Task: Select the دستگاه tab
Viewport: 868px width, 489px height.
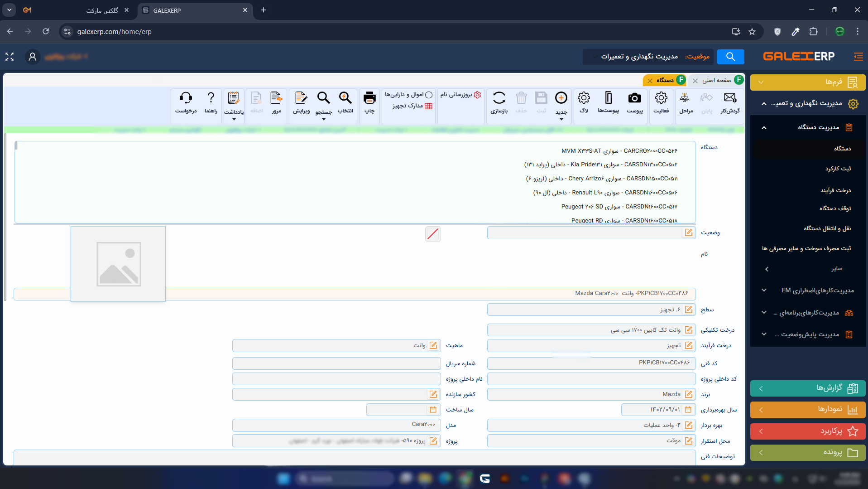Action: pos(665,80)
